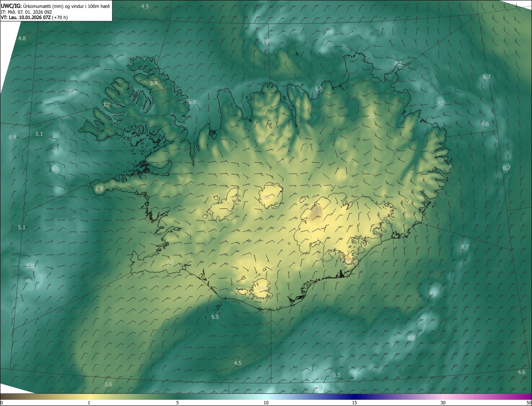Click the 4.8 value in top-left corner
Viewport: 532px width, 406px height.
click(22, 38)
